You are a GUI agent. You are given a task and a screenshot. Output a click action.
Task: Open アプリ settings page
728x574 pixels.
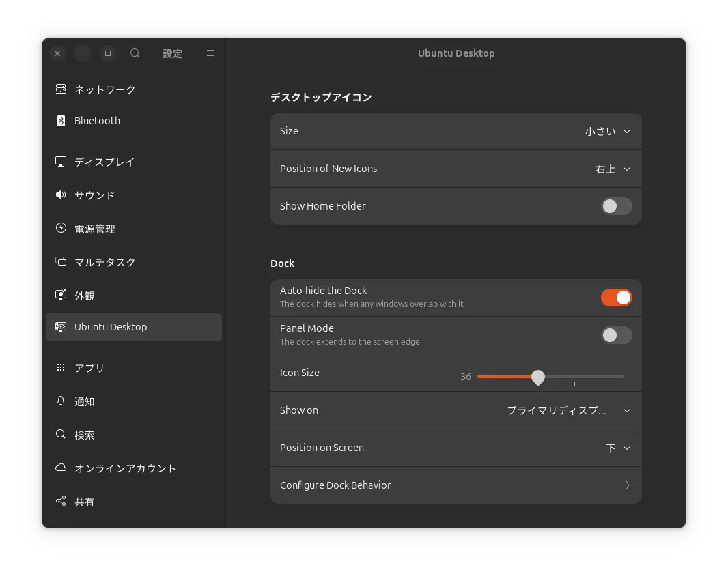pos(134,368)
